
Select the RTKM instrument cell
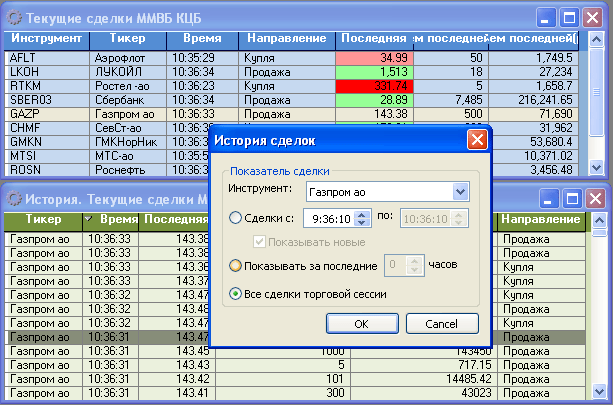tap(47, 86)
